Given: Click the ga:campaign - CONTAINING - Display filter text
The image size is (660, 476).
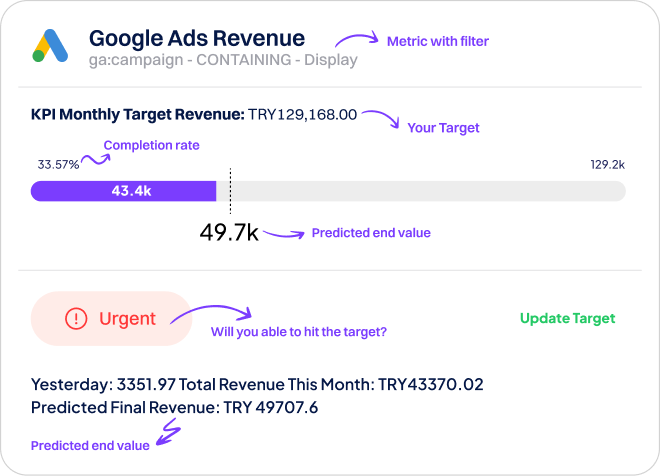Looking at the screenshot, I should point(223,60).
